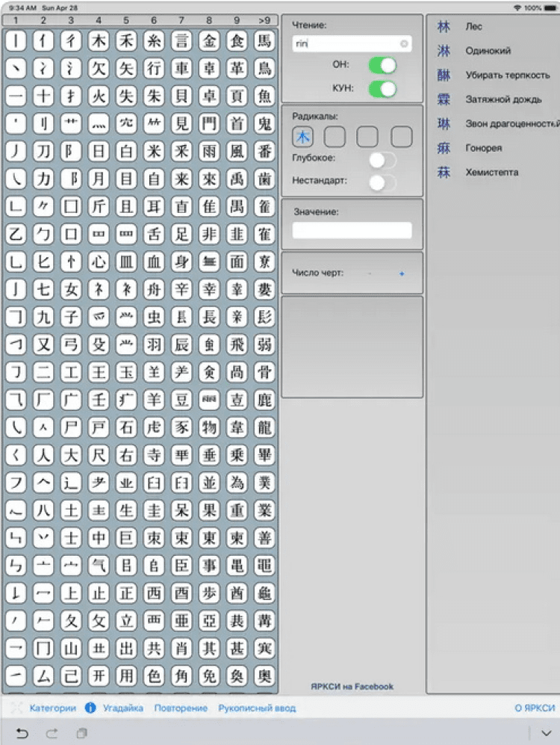Select the 金 radical button
Screen dimensions: 560x745
tap(209, 41)
